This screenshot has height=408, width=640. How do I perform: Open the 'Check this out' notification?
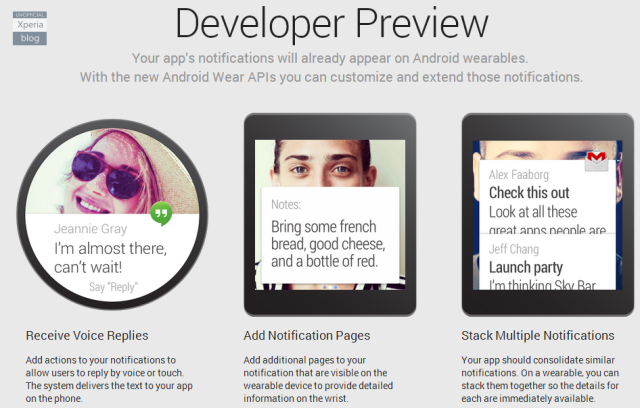(529, 193)
